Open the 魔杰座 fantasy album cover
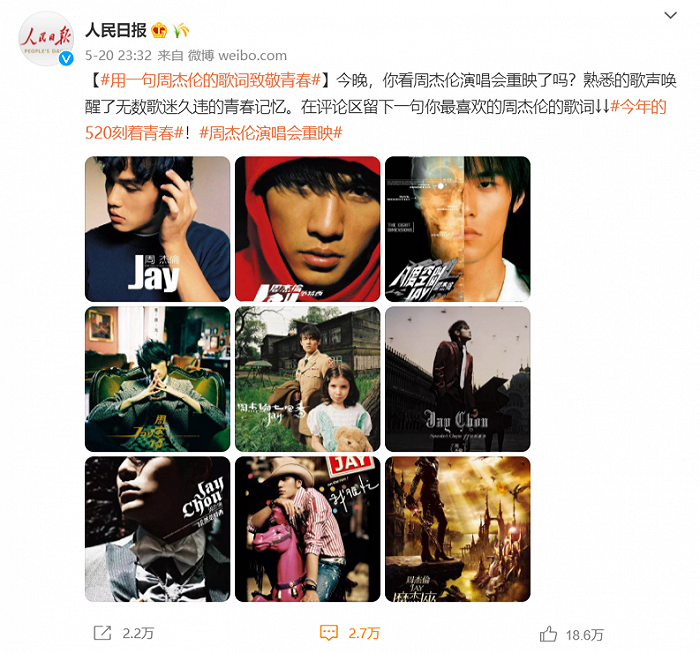This screenshot has width=700, height=653. [x=458, y=529]
